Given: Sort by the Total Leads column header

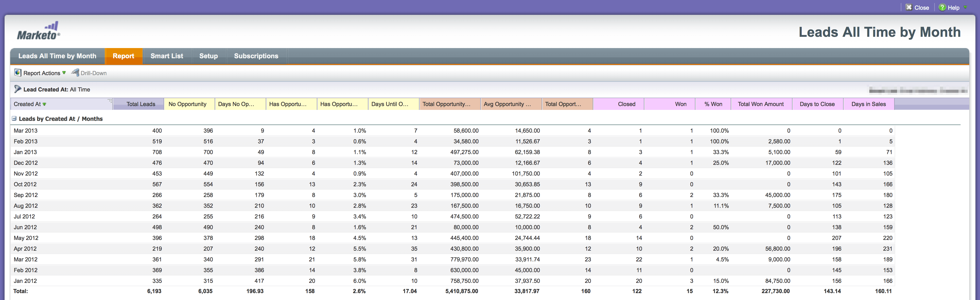Looking at the screenshot, I should 141,104.
